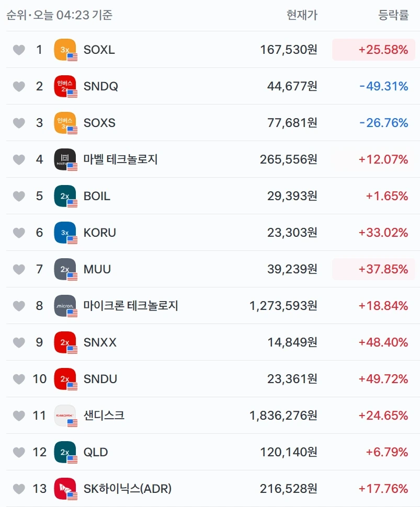Click the 순위 ranking header label
This screenshot has width=420, height=507.
[16, 15]
